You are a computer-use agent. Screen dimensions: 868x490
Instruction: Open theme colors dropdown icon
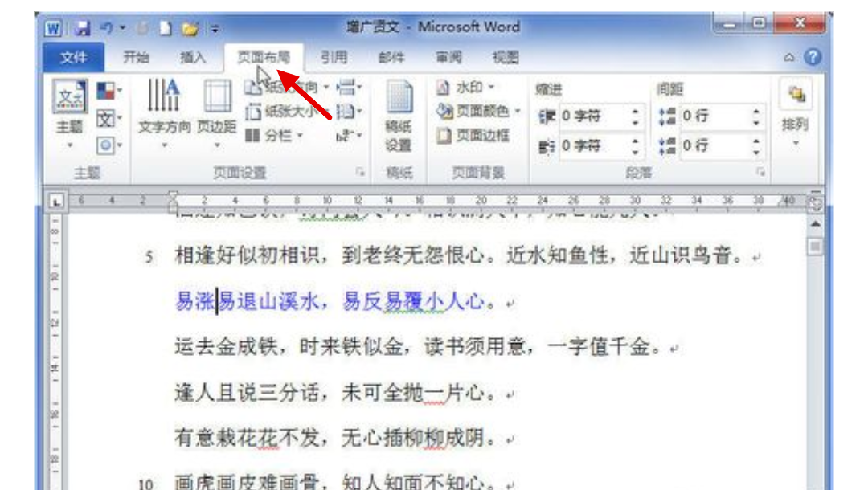coord(109,90)
